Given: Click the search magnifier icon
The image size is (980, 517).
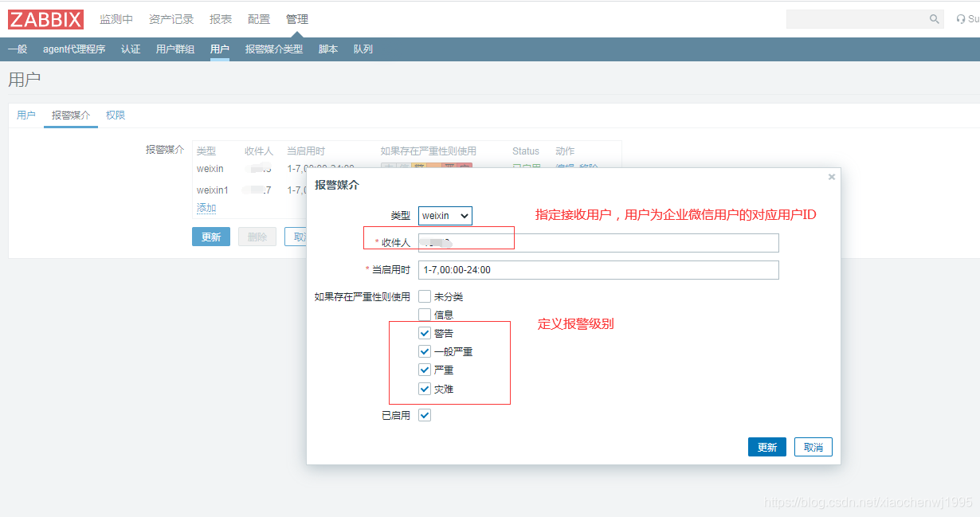Looking at the screenshot, I should click(x=935, y=19).
